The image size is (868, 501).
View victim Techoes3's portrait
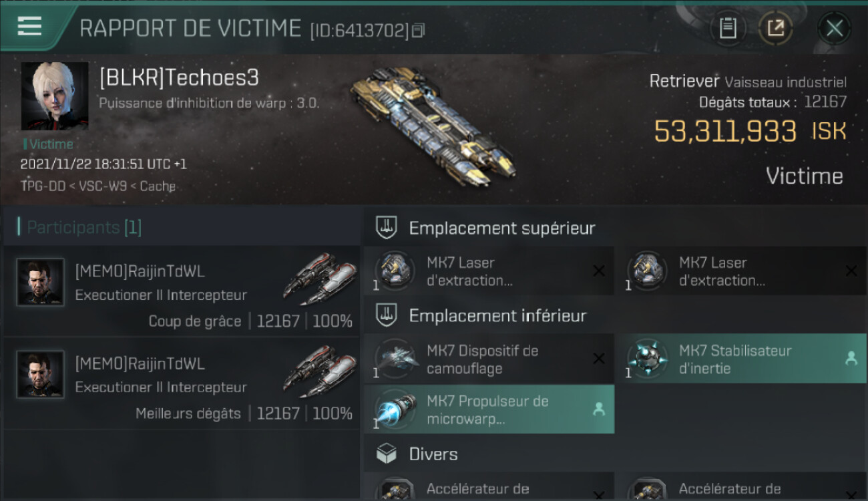tap(55, 96)
